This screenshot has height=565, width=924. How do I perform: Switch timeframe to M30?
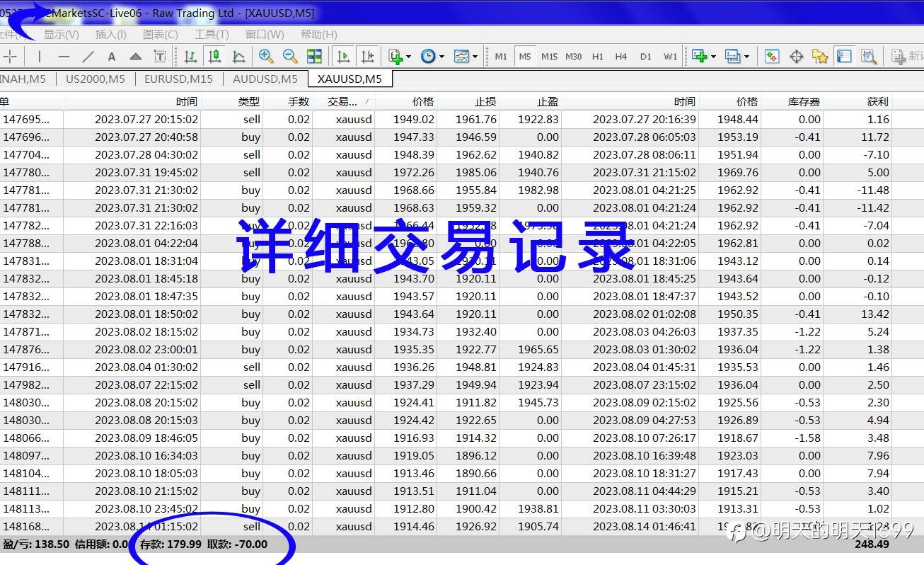pyautogui.click(x=574, y=57)
